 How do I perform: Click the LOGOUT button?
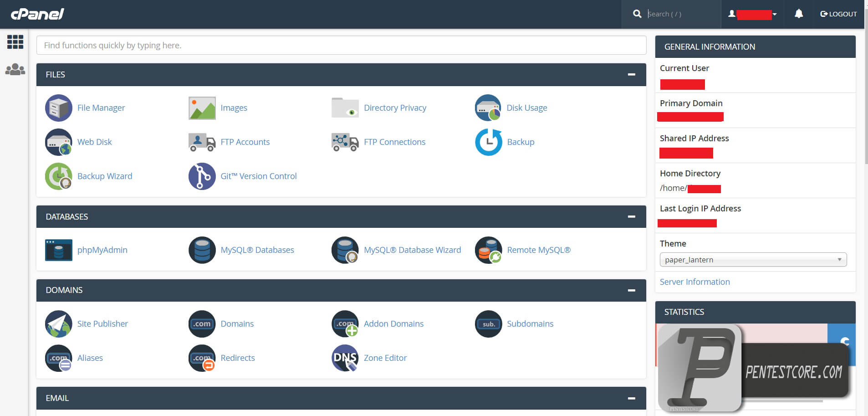pyautogui.click(x=838, y=14)
